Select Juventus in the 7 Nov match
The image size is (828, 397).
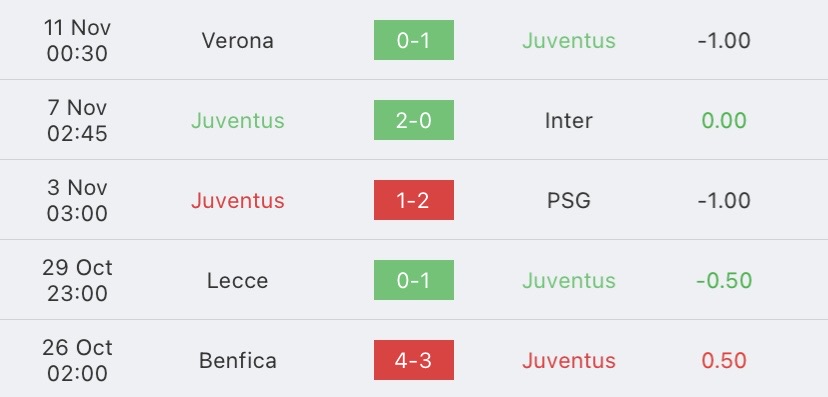tap(238, 120)
